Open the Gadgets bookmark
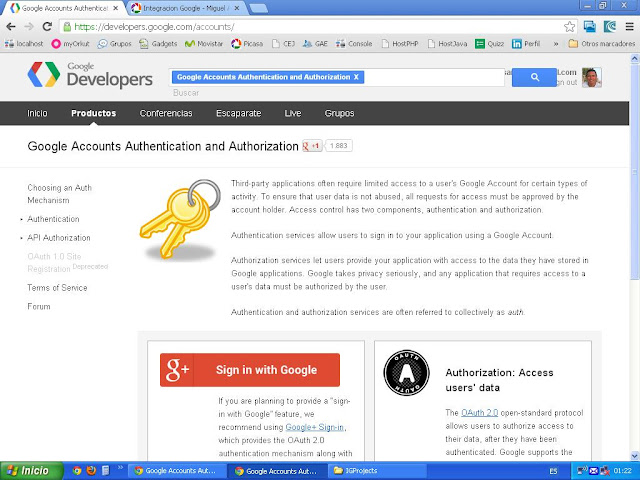Viewport: 640px width, 480px height. [x=158, y=44]
